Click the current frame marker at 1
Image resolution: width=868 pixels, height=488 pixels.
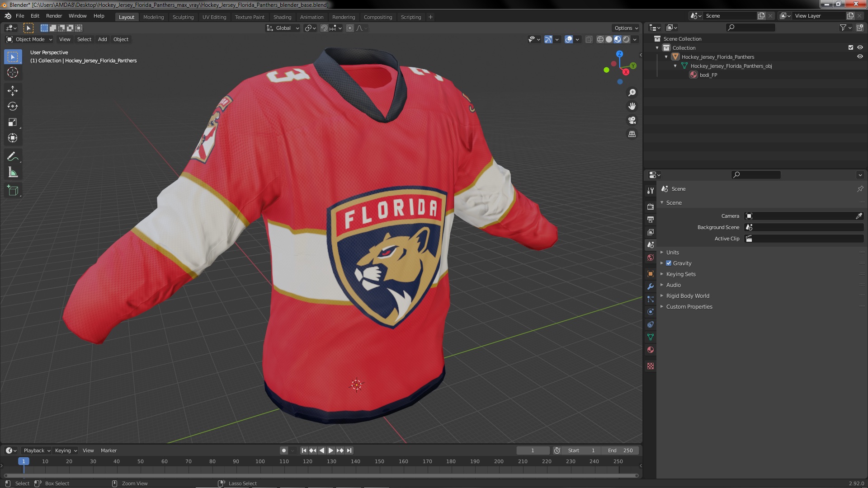pos(24,461)
